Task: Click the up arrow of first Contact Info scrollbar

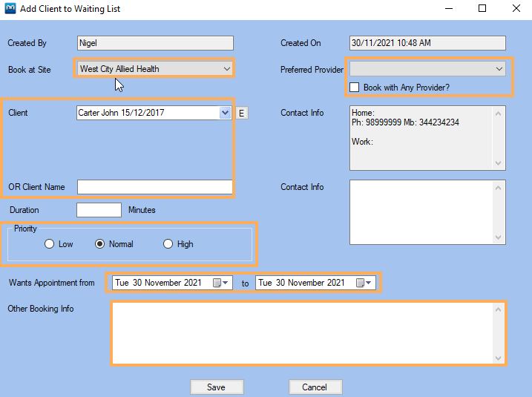Action: pos(498,114)
